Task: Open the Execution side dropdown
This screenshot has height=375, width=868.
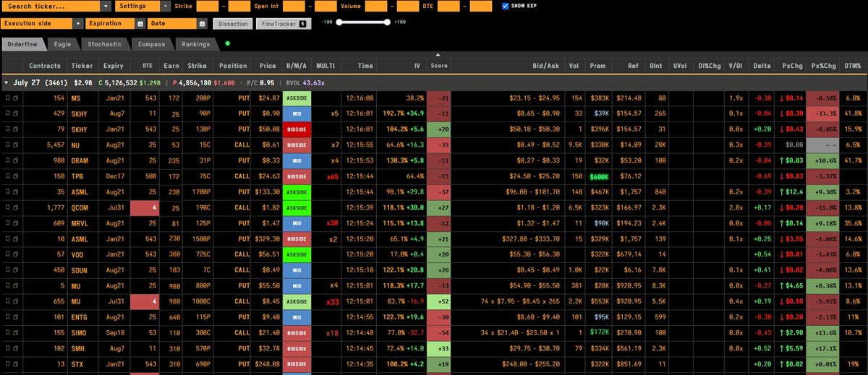Action: click(42, 24)
